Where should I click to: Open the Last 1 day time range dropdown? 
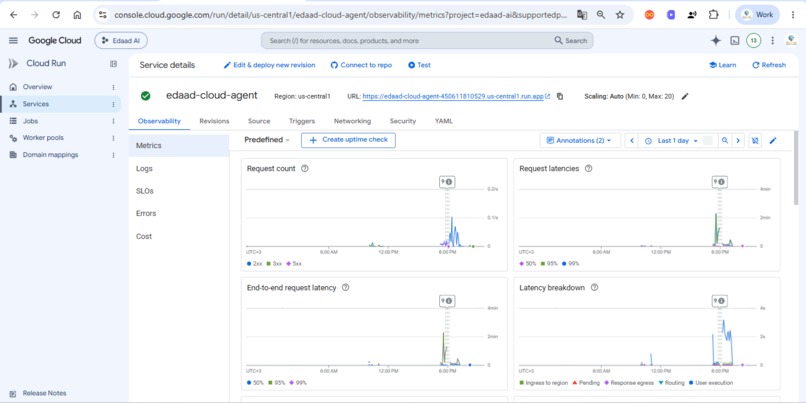[672, 140]
